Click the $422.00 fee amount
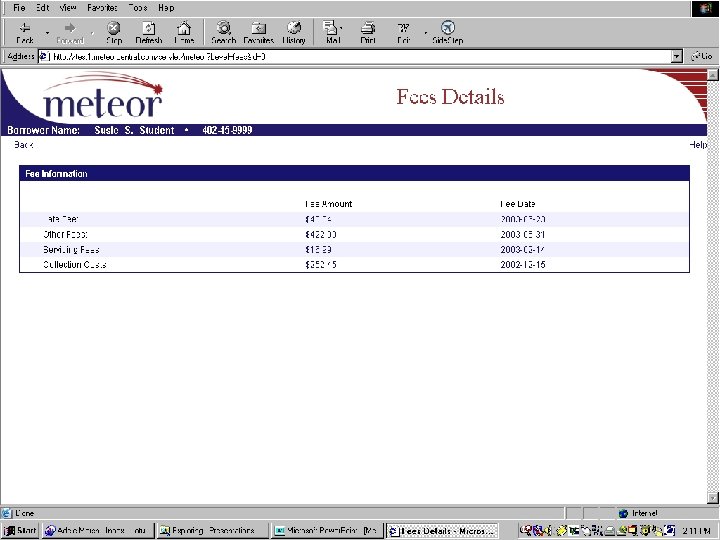The width and height of the screenshot is (720, 540). pos(321,234)
